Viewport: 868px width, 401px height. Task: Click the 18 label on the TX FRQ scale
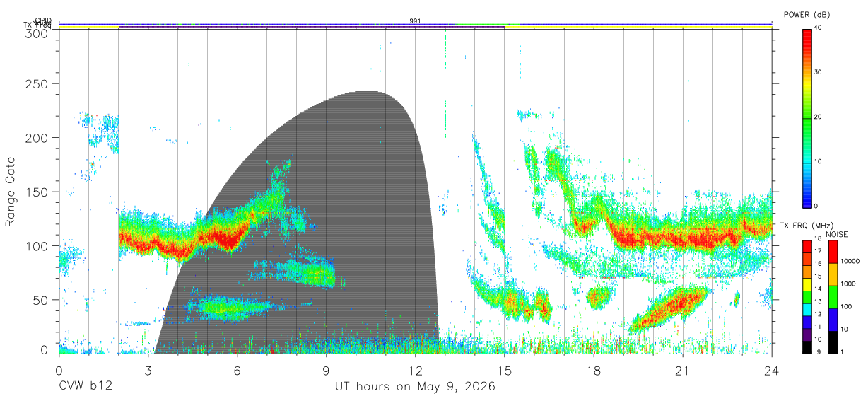pyautogui.click(x=817, y=240)
